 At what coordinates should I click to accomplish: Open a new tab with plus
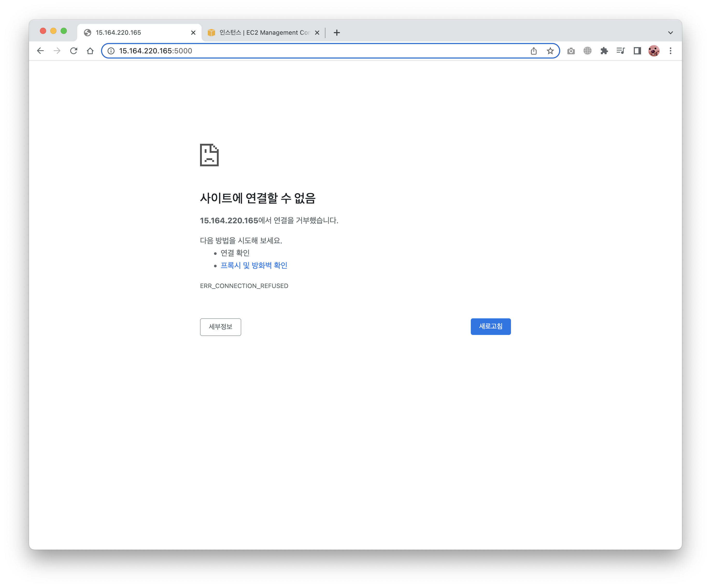point(337,32)
